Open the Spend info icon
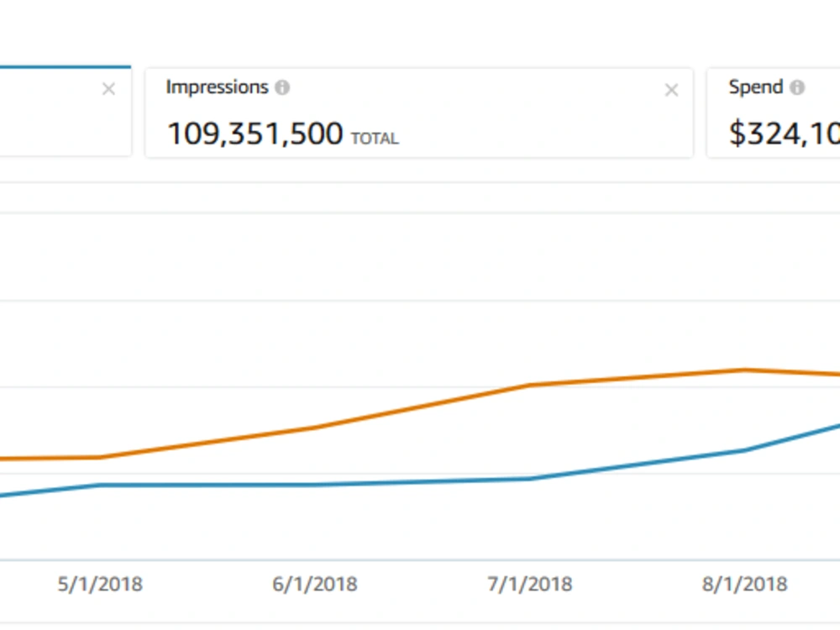The height and width of the screenshot is (630, 840). [x=797, y=87]
